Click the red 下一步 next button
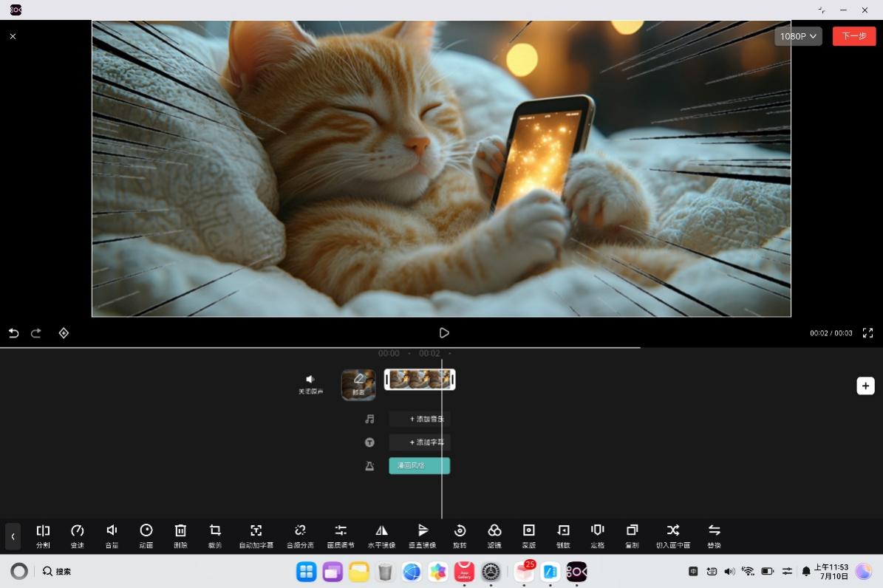The width and height of the screenshot is (883, 588). point(853,36)
